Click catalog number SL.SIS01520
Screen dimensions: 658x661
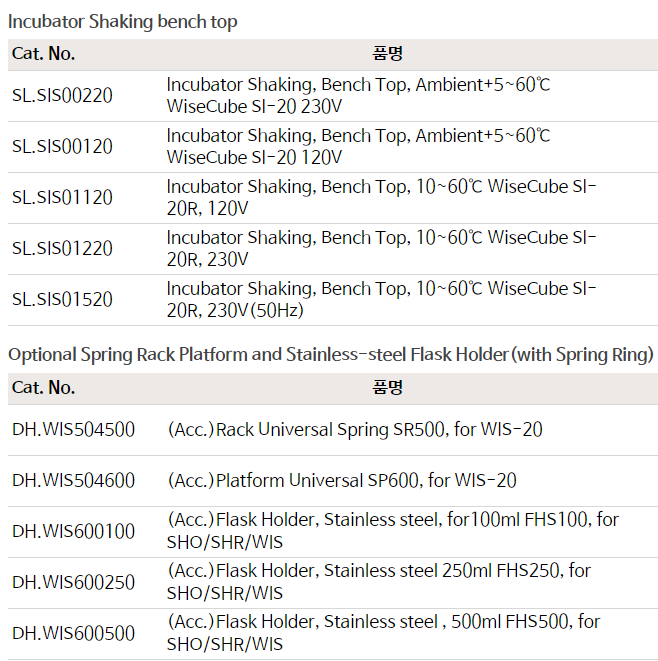pyautogui.click(x=62, y=300)
